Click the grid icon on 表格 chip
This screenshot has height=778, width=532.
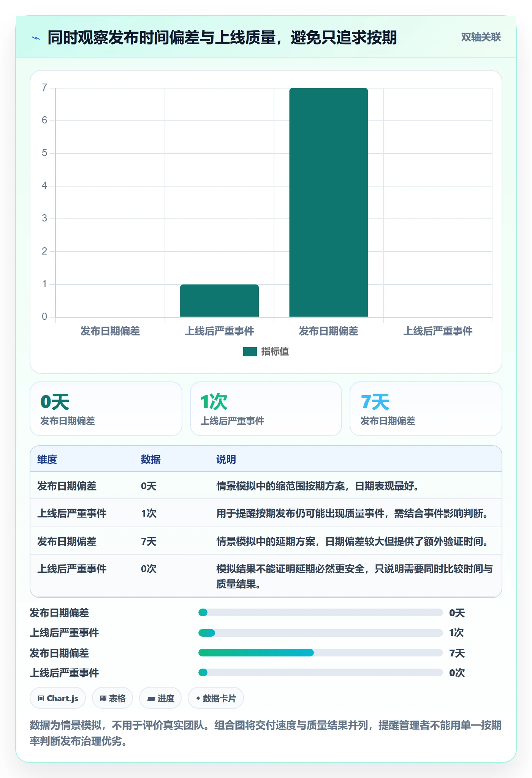103,698
